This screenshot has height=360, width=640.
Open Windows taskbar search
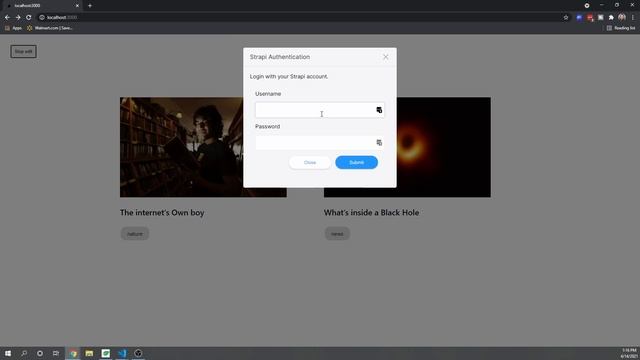24,353
